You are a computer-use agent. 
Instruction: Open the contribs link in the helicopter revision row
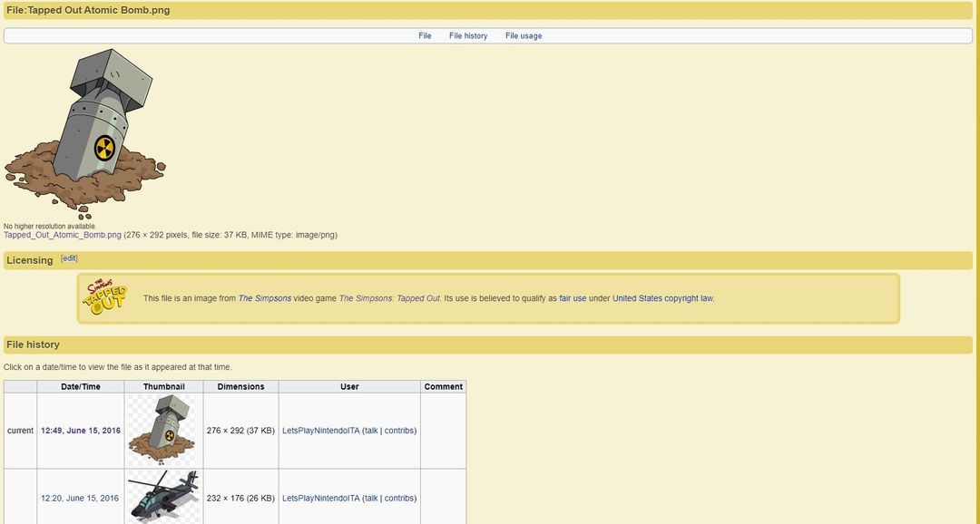coord(399,498)
